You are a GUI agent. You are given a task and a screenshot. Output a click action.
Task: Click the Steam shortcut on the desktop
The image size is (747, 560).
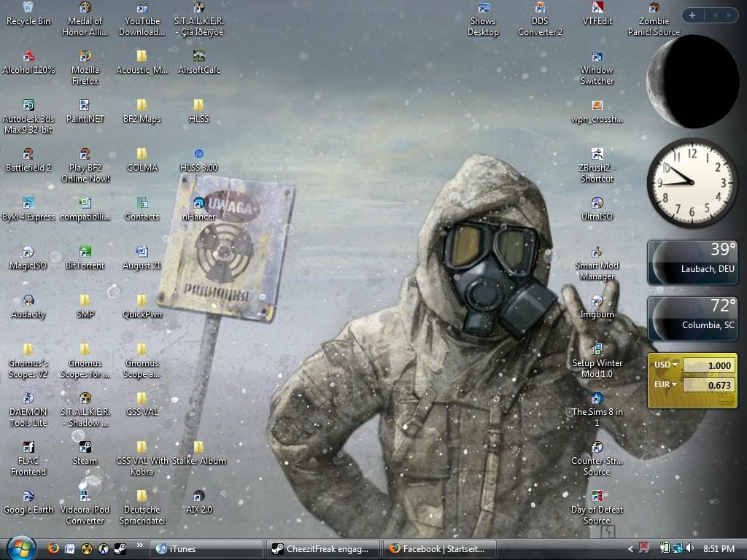tap(85, 454)
